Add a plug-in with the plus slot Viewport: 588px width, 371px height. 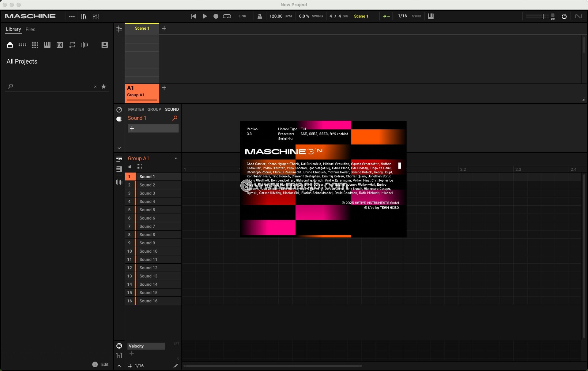click(153, 128)
